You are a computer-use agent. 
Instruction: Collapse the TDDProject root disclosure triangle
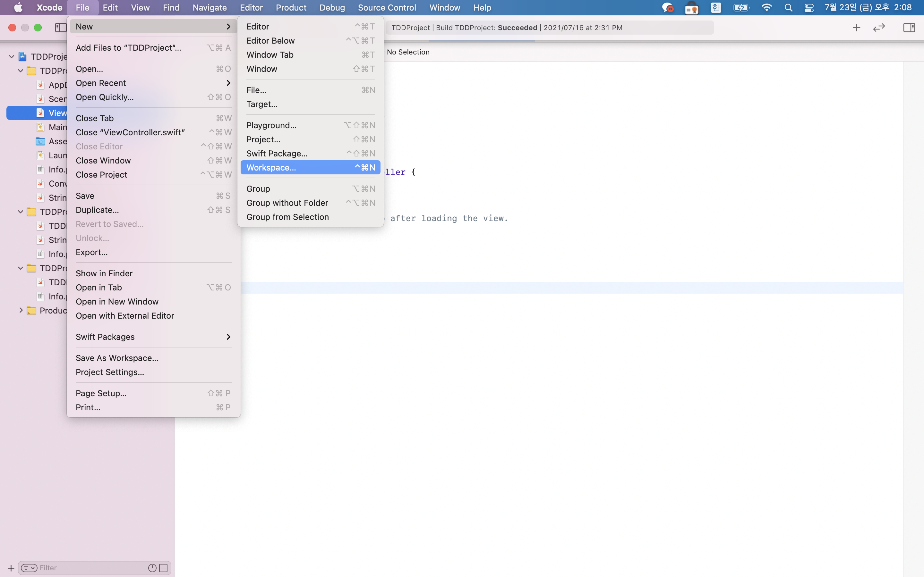12,56
